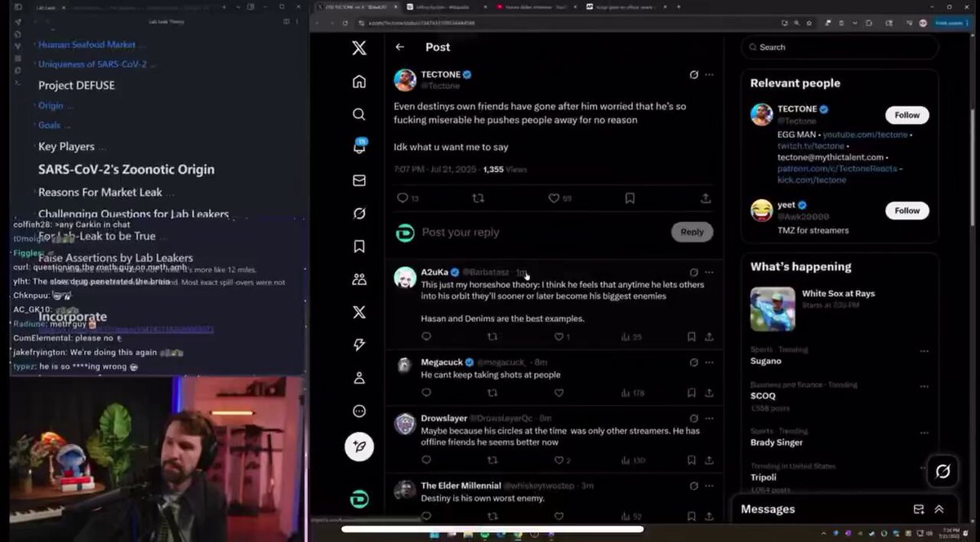The width and height of the screenshot is (980, 542).
Task: Share TECTONE's main post
Action: pos(706,198)
